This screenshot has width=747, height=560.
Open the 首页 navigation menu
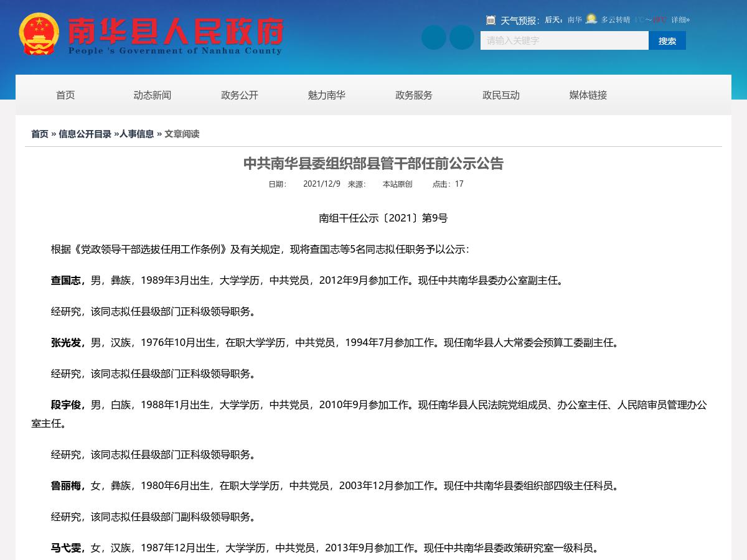coord(65,95)
